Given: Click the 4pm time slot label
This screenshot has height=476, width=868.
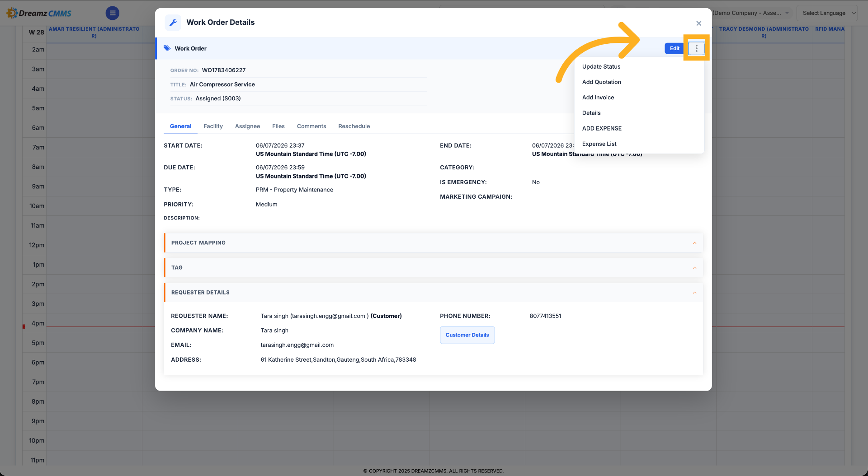Looking at the screenshot, I should [x=38, y=323].
